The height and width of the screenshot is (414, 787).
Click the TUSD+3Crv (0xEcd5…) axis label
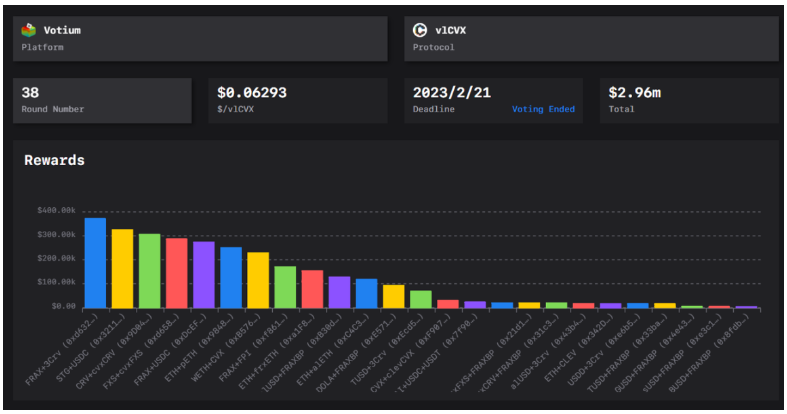click(x=386, y=349)
